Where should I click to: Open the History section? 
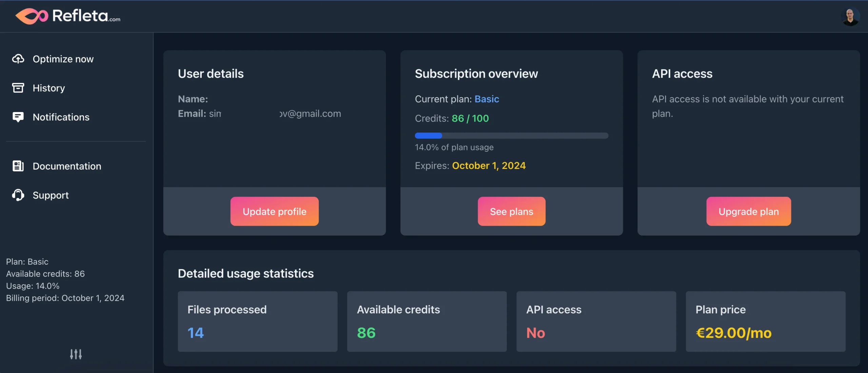point(48,88)
